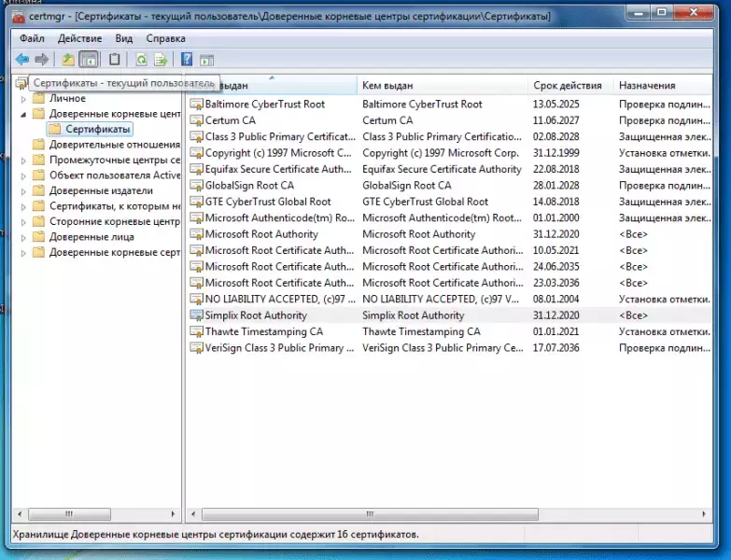Screen dimensions: 731x560
Task: Click the 01.01.2021 date for Thawte
Action: 555,331
